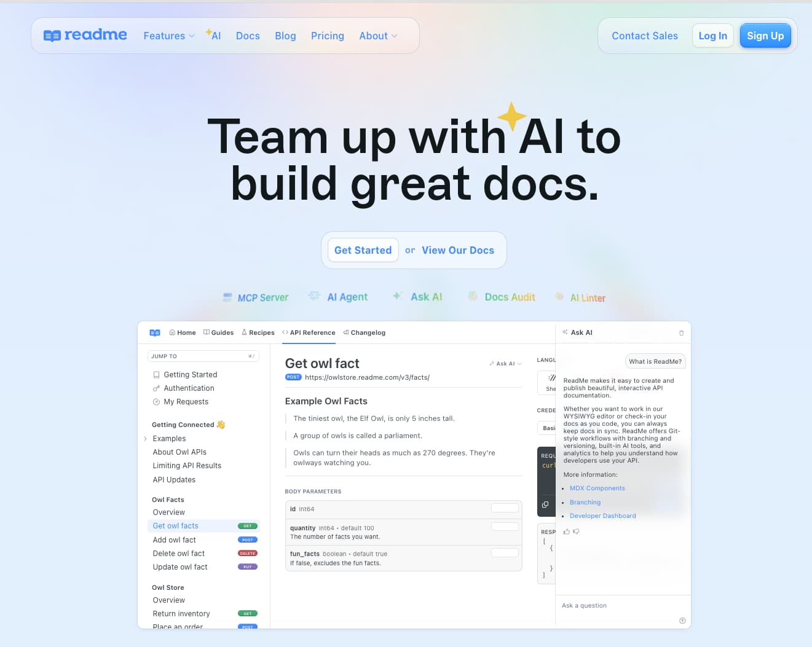
Task: Click the Ask AI sparkle icon
Action: (398, 296)
